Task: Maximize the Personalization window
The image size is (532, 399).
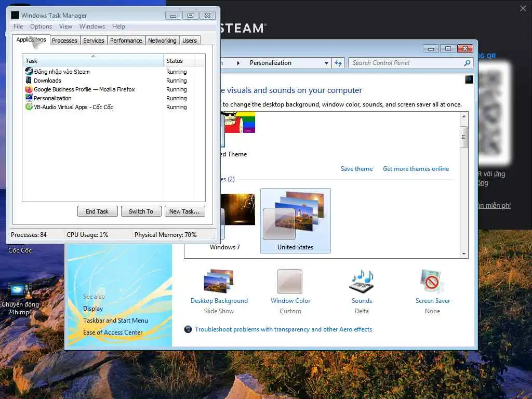Action: (448, 49)
